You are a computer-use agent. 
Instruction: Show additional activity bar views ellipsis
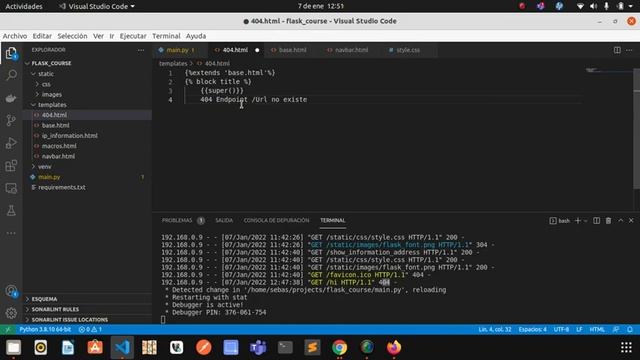[x=11, y=233]
